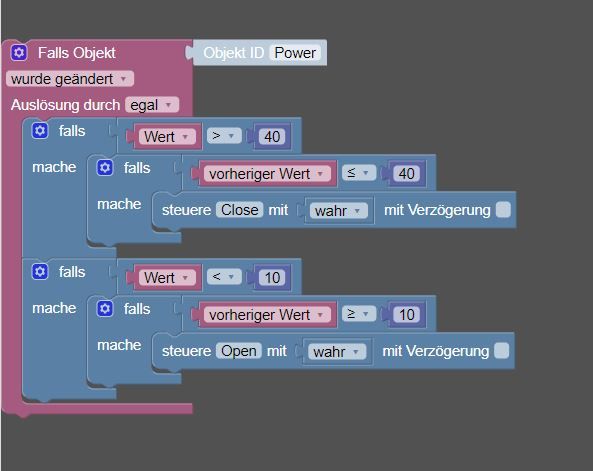Click number field 10 next to '≥' operator

[x=407, y=314]
